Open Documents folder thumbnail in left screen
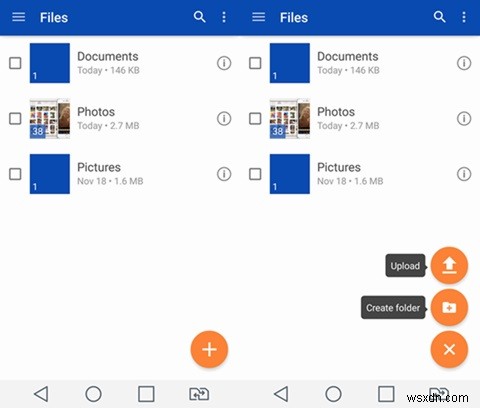The width and height of the screenshot is (480, 408). [50, 63]
